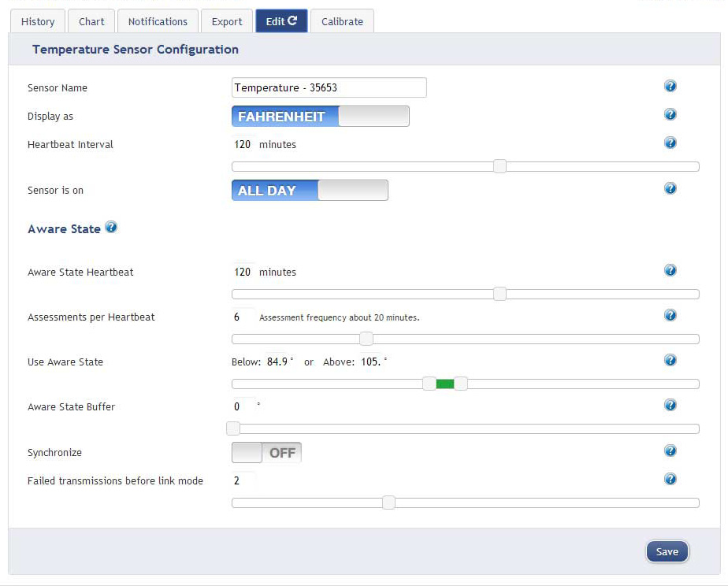This screenshot has height=586, width=728.
Task: Click the Above temperature value 105
Action: point(371,362)
